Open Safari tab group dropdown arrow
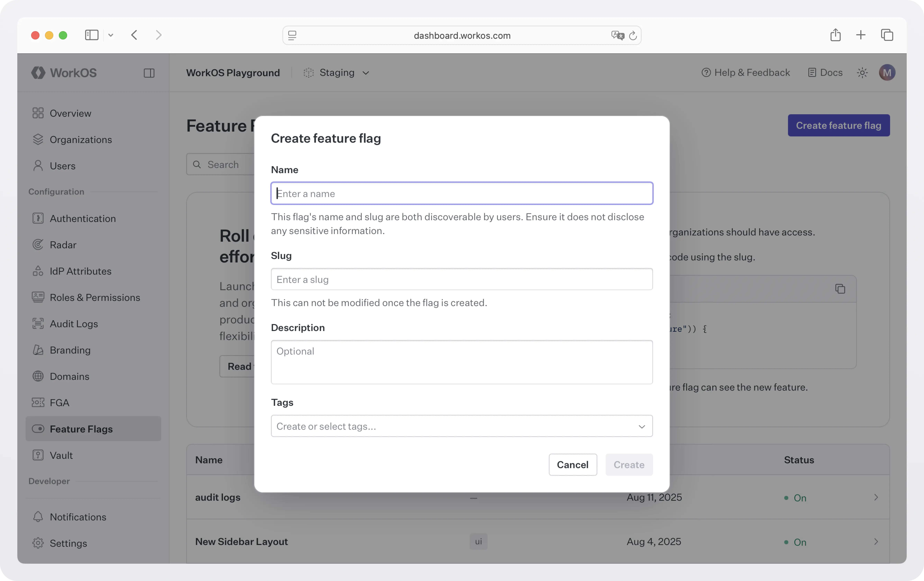 tap(111, 35)
